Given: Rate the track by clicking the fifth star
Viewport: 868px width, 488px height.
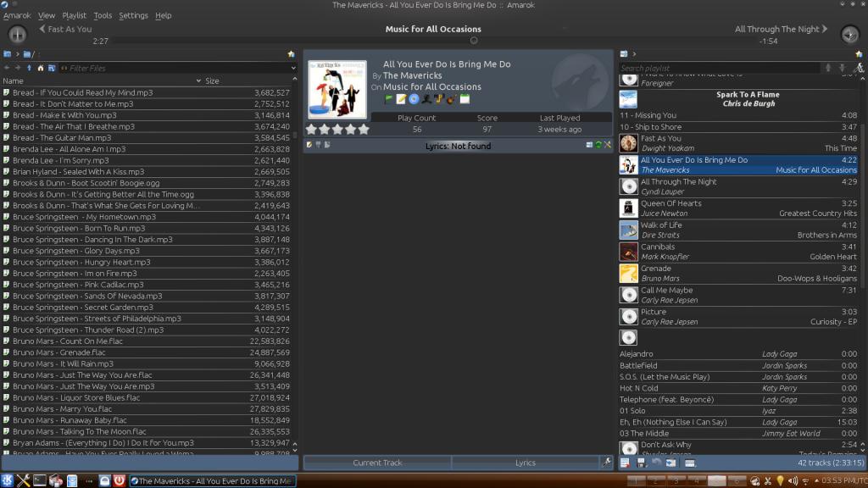Looking at the screenshot, I should click(364, 130).
